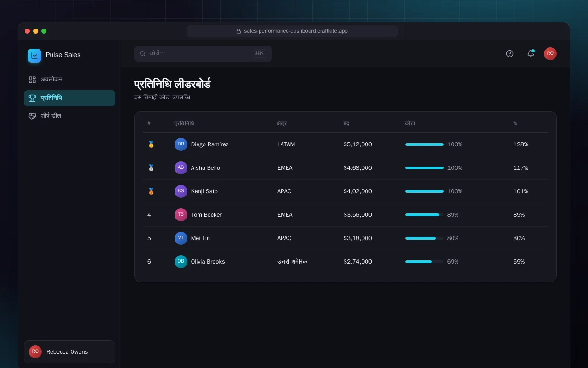Click the LATAM region cell
This screenshot has height=368, width=588.
point(286,144)
